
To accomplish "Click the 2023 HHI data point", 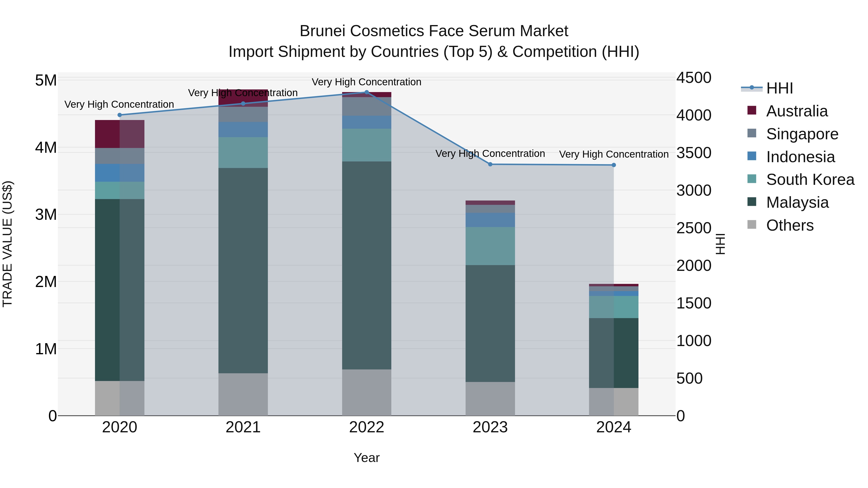I will [x=490, y=164].
